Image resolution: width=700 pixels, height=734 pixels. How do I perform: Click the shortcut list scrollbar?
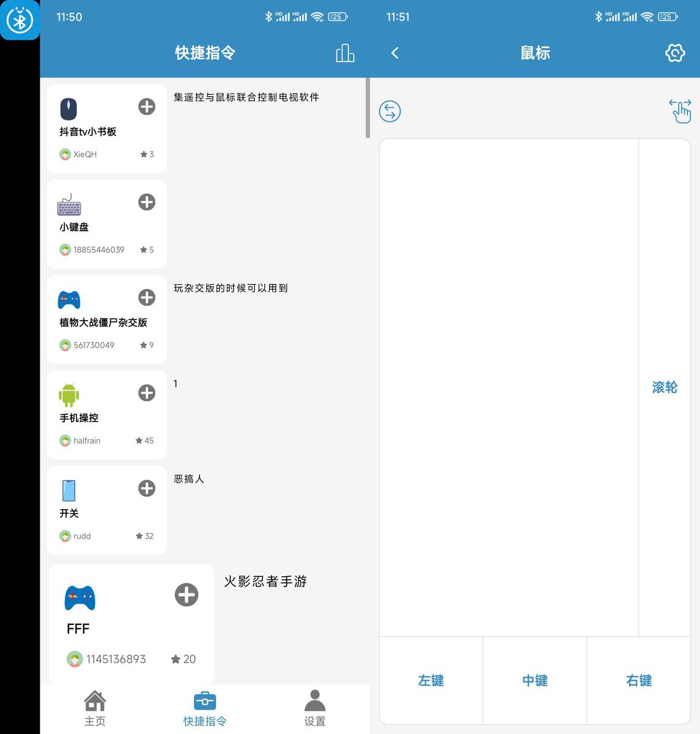coord(368,108)
